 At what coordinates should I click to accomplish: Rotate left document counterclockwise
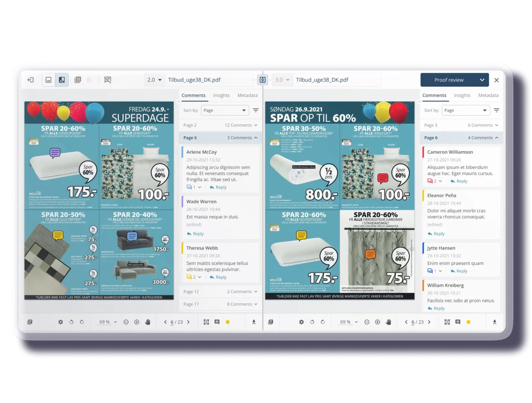(x=71, y=322)
